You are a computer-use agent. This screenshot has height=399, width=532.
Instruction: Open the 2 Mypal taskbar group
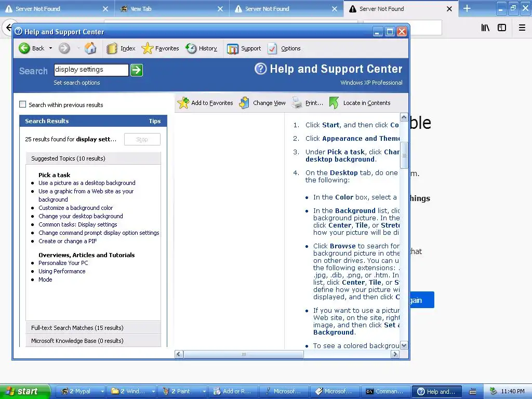[x=80, y=391]
